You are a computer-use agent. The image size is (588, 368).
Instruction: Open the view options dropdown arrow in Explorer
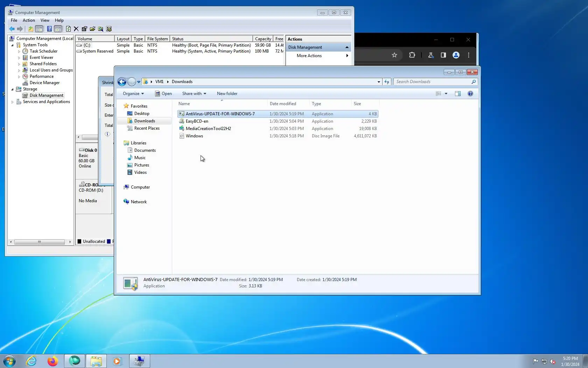[446, 94]
